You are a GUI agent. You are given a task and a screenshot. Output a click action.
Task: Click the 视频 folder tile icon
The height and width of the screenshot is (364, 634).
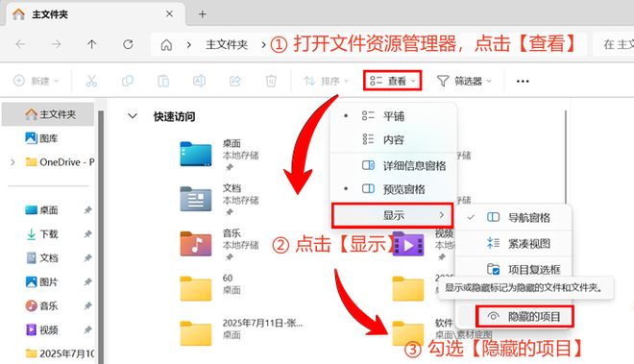pyautogui.click(x=408, y=244)
